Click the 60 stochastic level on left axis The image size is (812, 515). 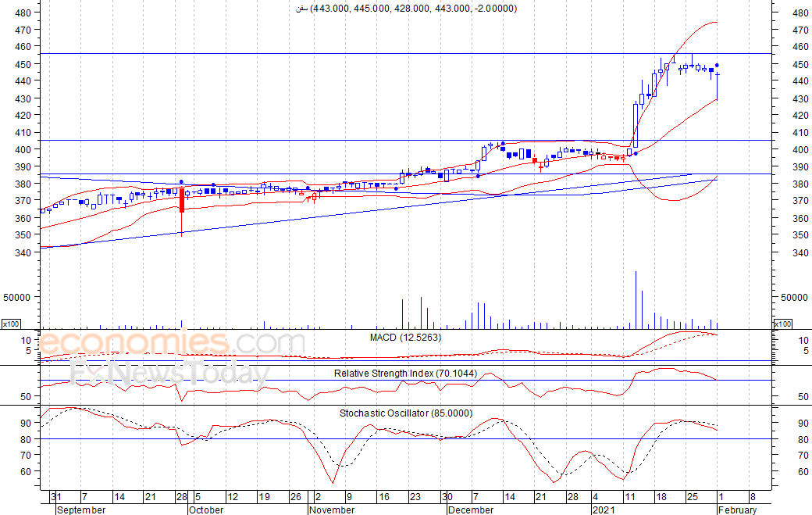pos(27,471)
